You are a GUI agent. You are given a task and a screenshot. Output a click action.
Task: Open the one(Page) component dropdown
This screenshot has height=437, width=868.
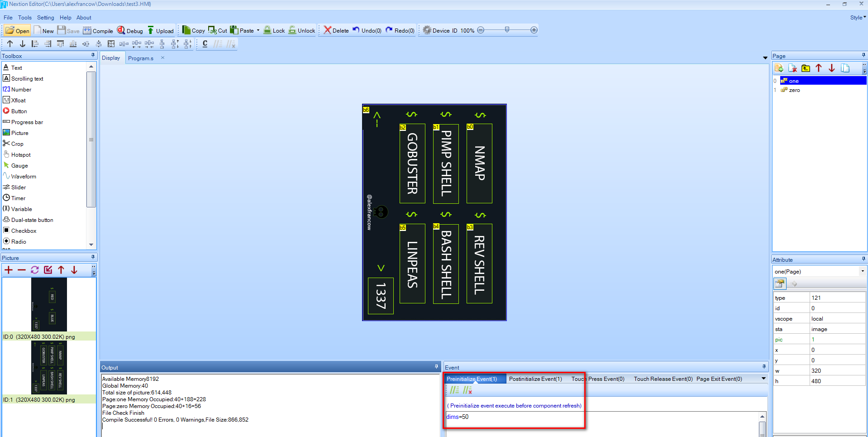click(x=862, y=271)
